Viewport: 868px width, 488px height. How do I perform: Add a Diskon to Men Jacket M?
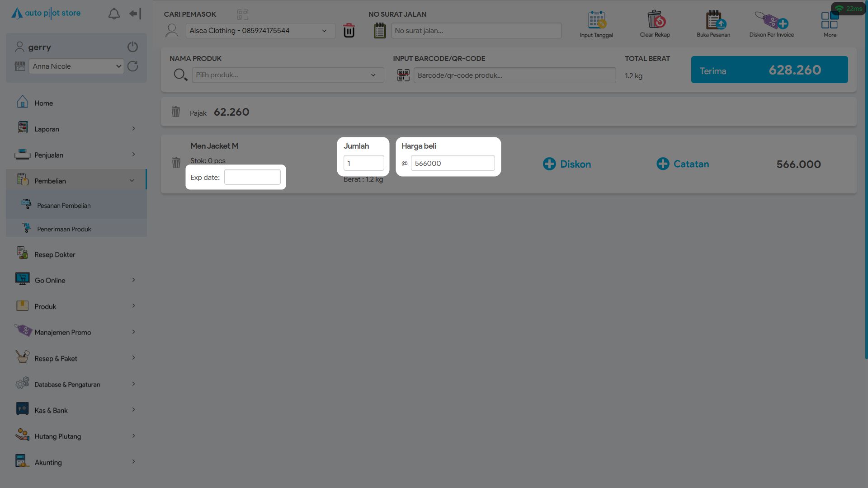tap(567, 164)
